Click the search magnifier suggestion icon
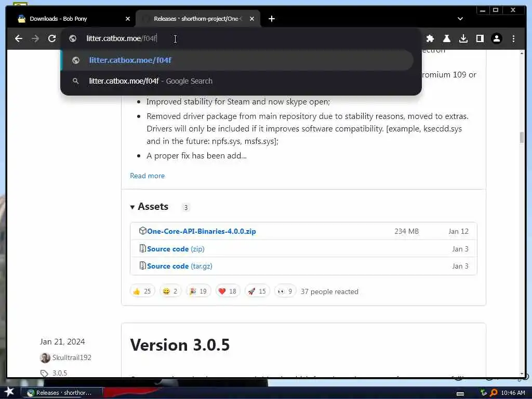 click(76, 81)
